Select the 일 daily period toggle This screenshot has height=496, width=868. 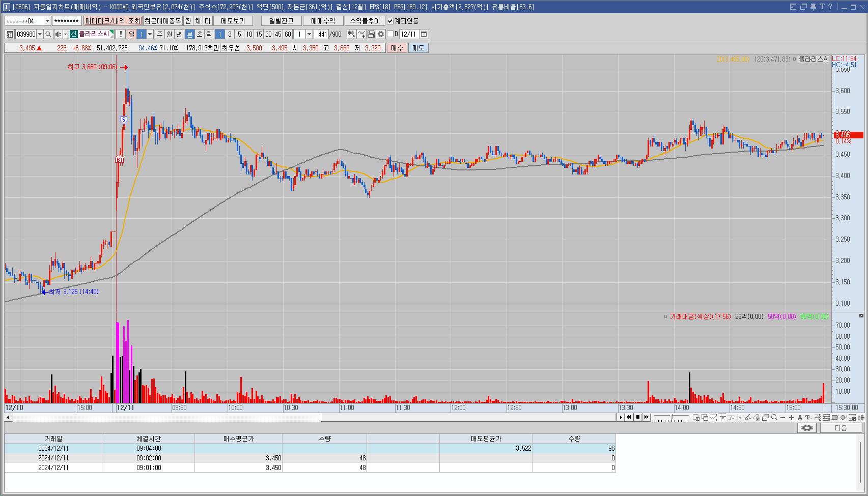click(131, 34)
